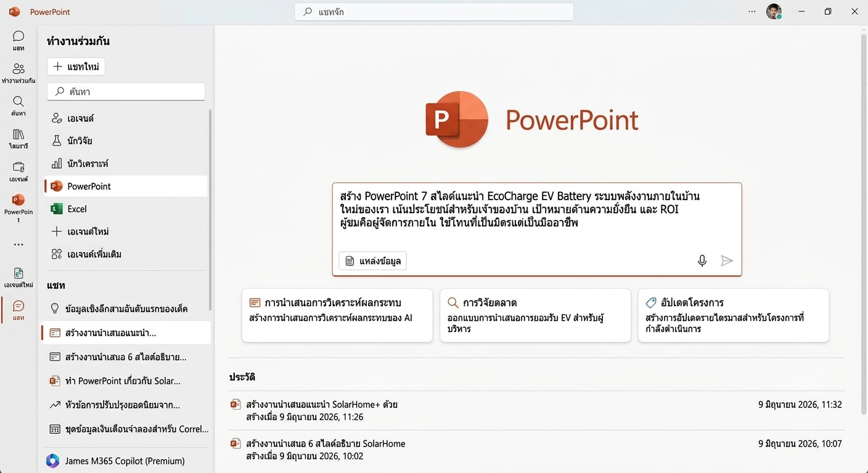Open chat สร้างงานนำเสนอ 6 สไลด์อธิบาย...
This screenshot has width=868, height=473.
point(126,357)
